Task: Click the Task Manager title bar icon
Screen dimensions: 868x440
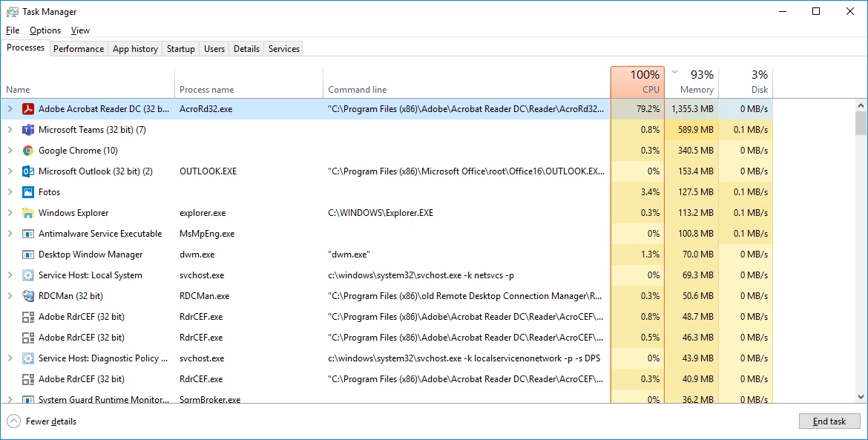Action: [x=12, y=12]
